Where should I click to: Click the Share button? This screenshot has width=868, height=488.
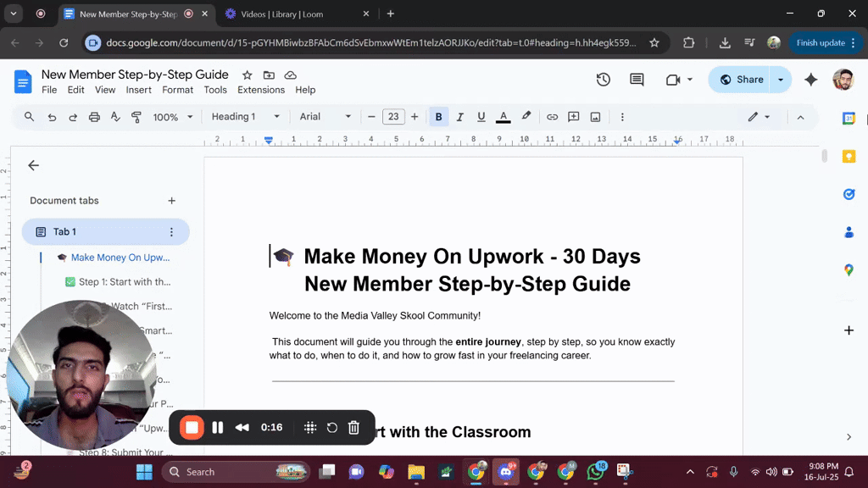(x=741, y=80)
